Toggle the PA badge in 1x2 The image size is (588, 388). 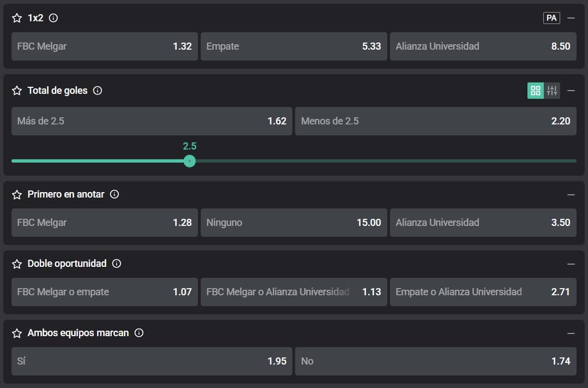[x=551, y=18]
